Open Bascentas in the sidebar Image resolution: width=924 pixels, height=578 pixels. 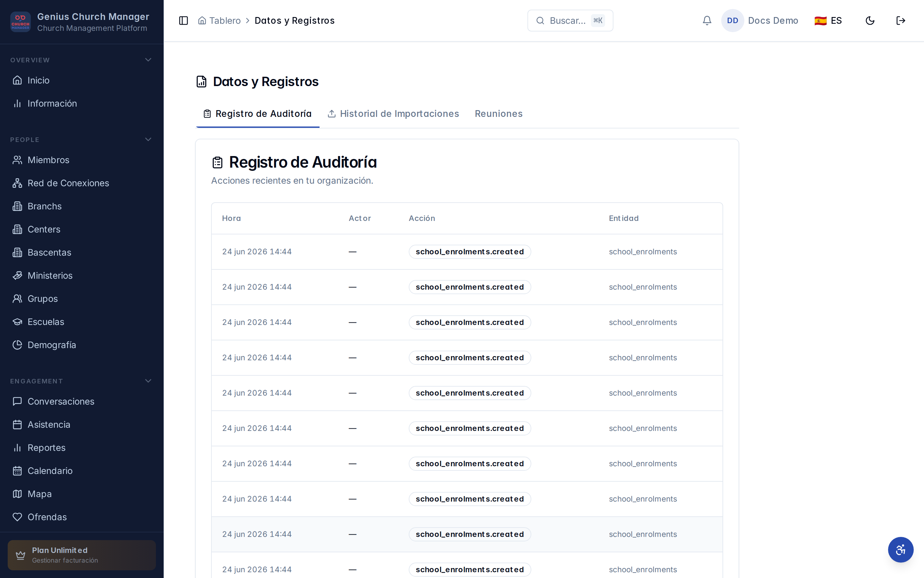82,252
